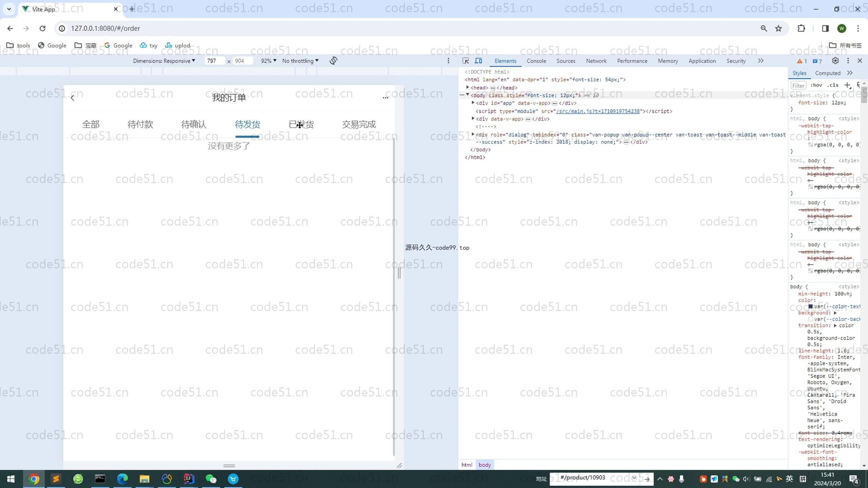Activate the inspect element picker icon
Viewport: 868px width, 488px height.
click(x=466, y=61)
